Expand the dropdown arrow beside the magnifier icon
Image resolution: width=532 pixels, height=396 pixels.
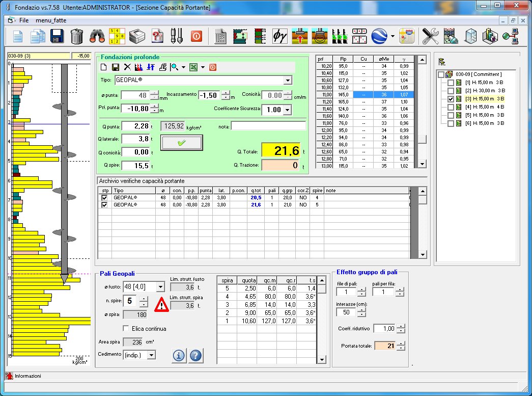(184, 67)
